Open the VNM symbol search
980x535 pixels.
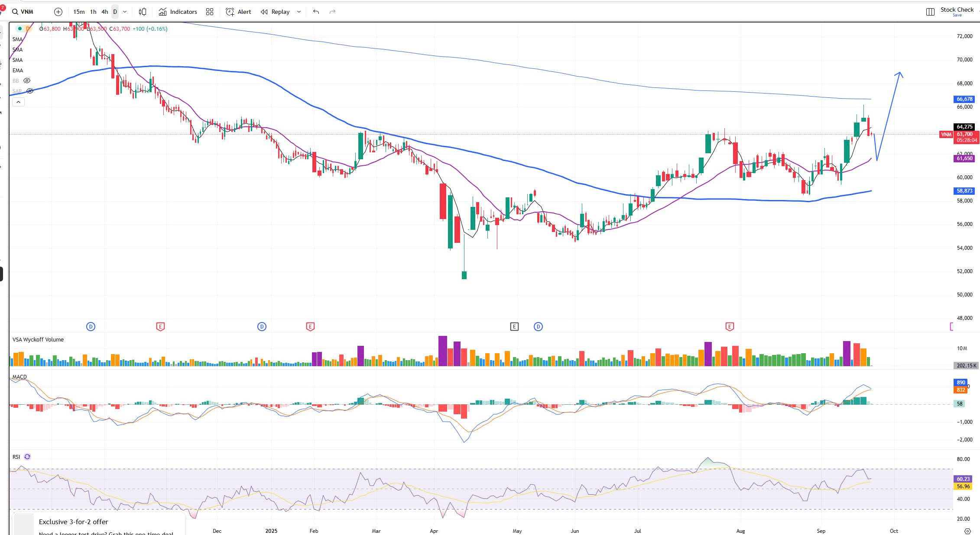(x=23, y=12)
